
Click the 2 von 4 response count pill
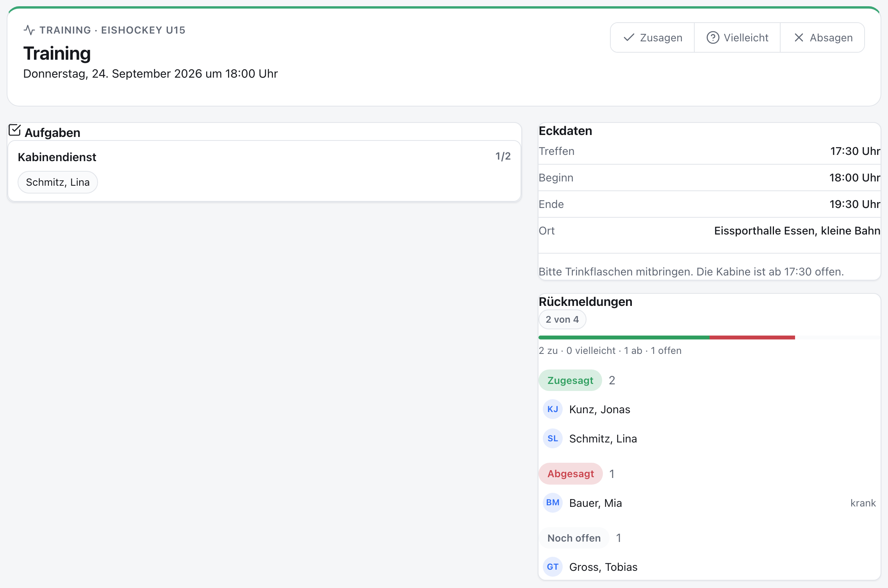click(562, 320)
